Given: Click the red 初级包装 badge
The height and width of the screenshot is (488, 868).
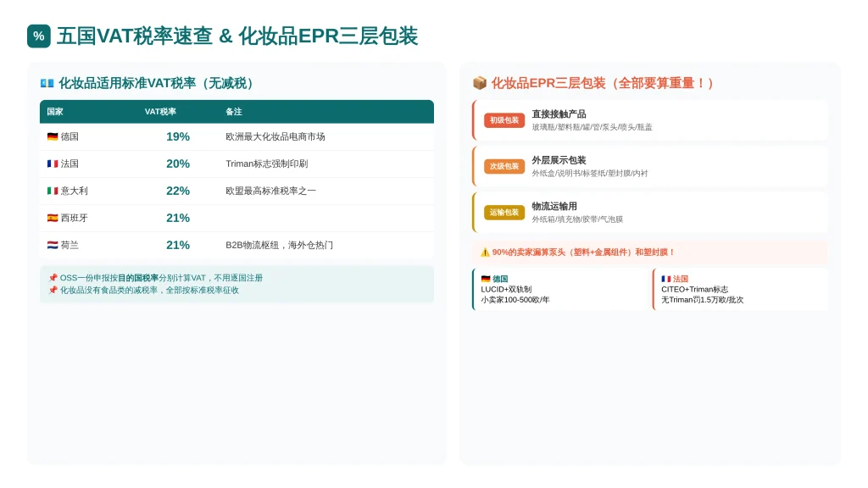Looking at the screenshot, I should click(x=504, y=120).
